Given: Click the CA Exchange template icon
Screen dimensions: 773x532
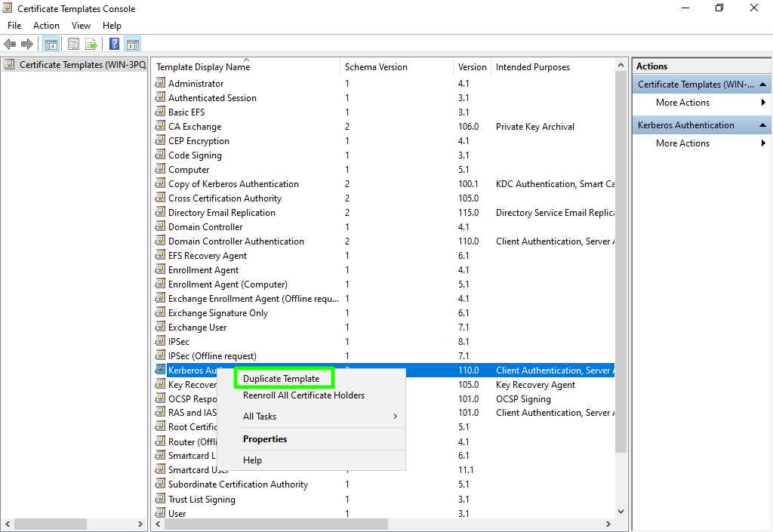Looking at the screenshot, I should coord(160,127).
